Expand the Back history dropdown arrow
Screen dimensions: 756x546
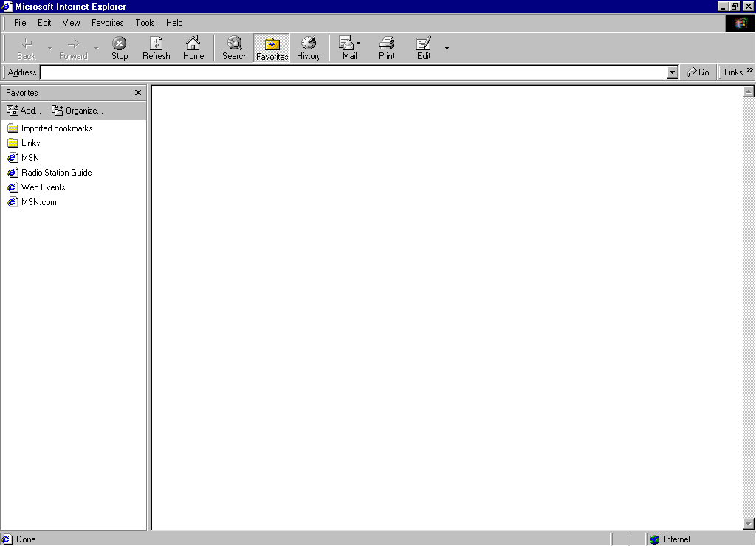click(49, 48)
